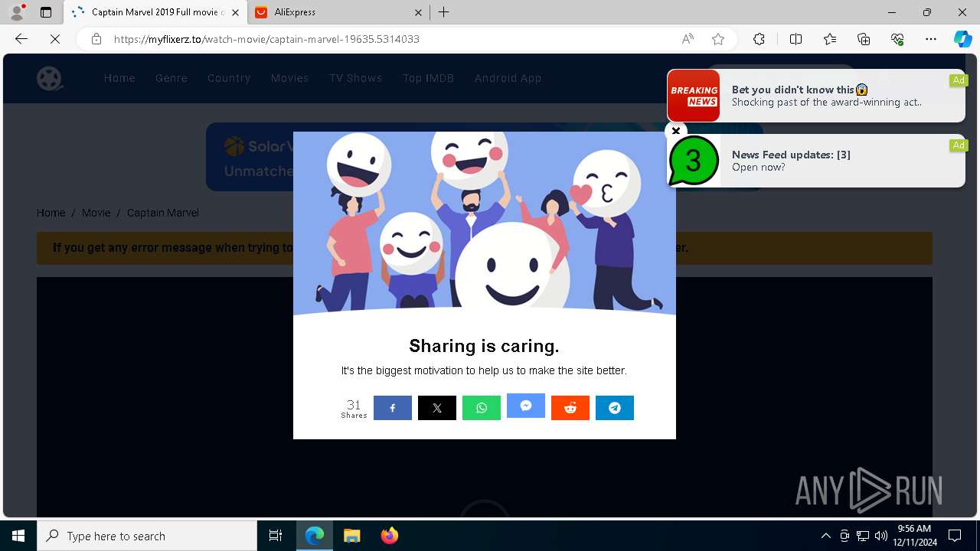Click the site film reel logo
The image size is (980, 551).
tap(50, 78)
